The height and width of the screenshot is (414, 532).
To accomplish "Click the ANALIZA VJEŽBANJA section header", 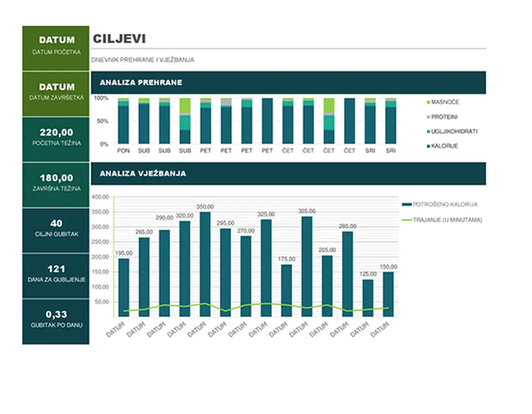I will pos(288,173).
